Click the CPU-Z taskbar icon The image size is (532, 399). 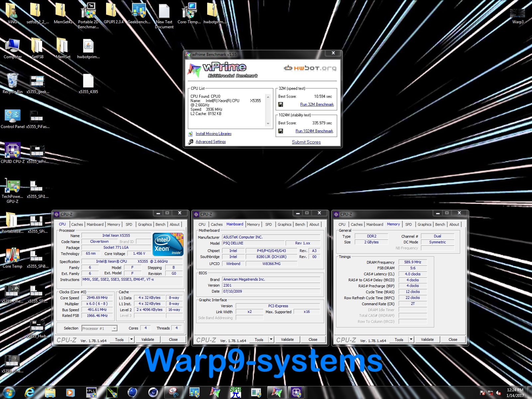tap(296, 392)
